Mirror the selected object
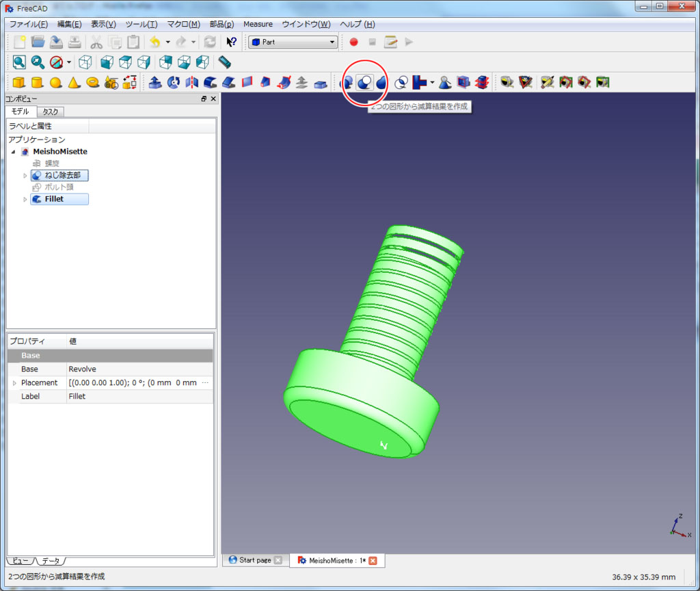Screen dimensions: 700x591 tap(192, 82)
